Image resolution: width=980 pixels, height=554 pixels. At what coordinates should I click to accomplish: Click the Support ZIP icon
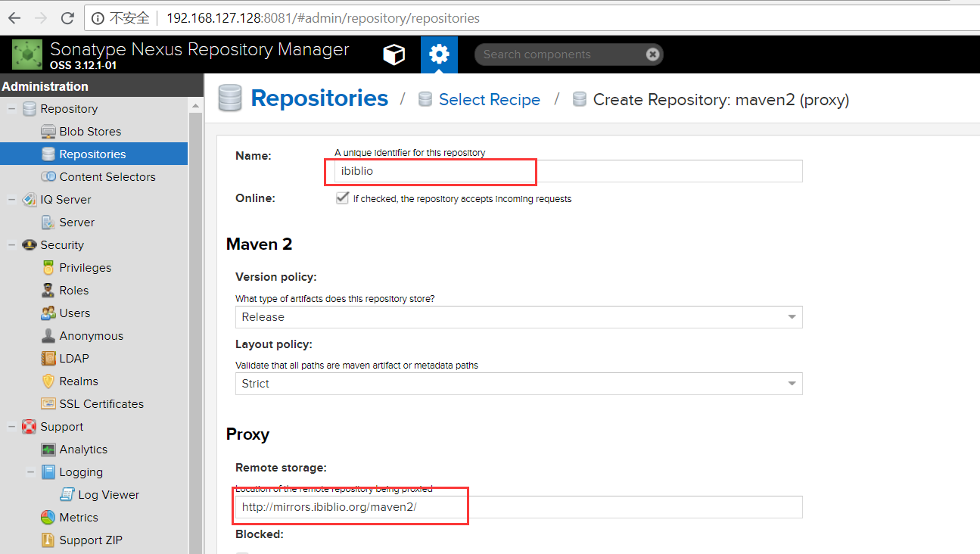(x=48, y=540)
